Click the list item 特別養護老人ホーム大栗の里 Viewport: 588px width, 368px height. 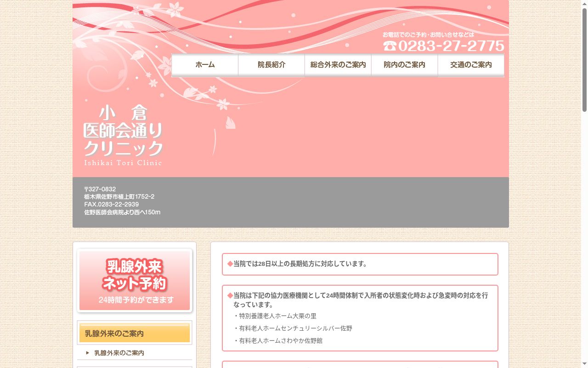pos(277,316)
